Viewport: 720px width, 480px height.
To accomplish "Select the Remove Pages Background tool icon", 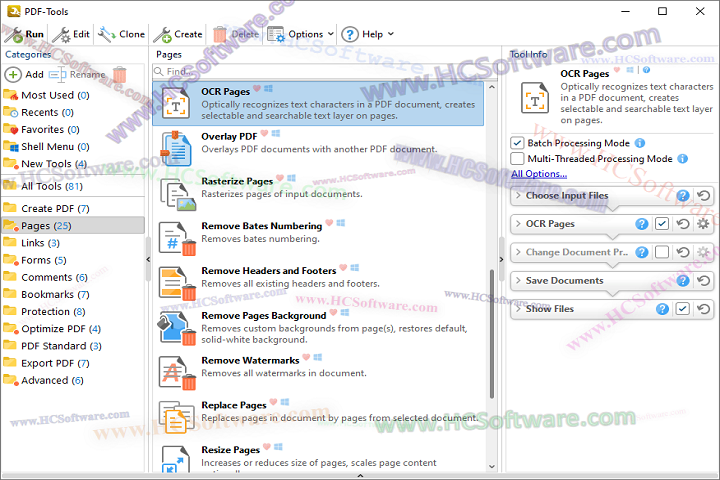I will click(x=178, y=328).
